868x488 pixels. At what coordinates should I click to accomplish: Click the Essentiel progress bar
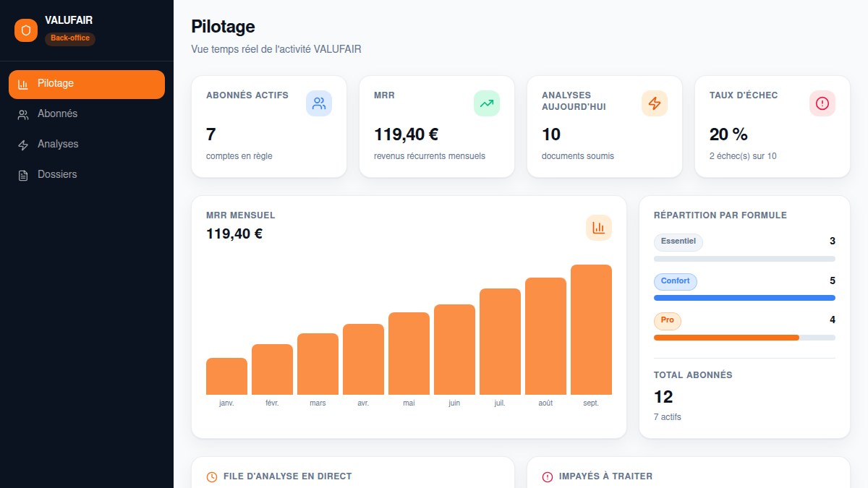[x=744, y=258]
